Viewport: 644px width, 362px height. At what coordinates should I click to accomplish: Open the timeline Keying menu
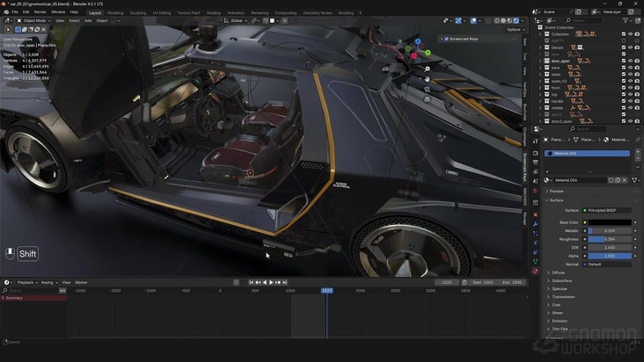tap(49, 282)
